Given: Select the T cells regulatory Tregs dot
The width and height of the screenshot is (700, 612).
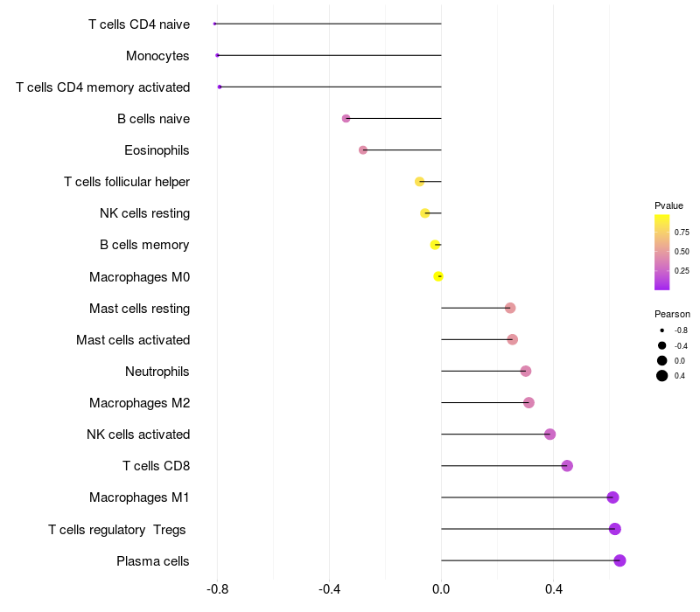Looking at the screenshot, I should click(615, 529).
